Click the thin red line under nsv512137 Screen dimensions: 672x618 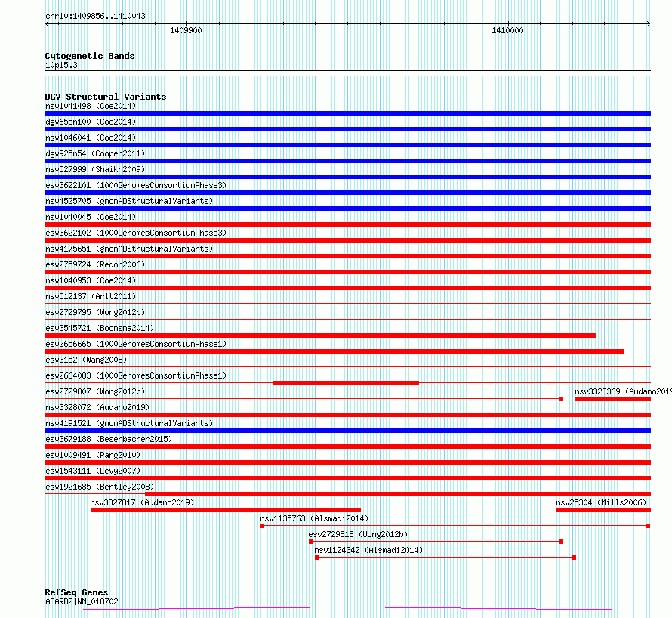(x=347, y=304)
